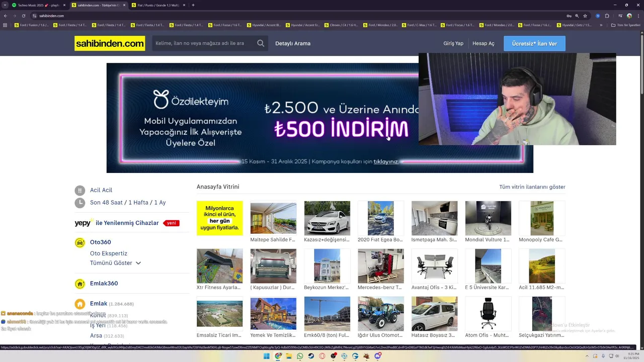Focus the listing search input field
644x362 pixels.
(203, 43)
